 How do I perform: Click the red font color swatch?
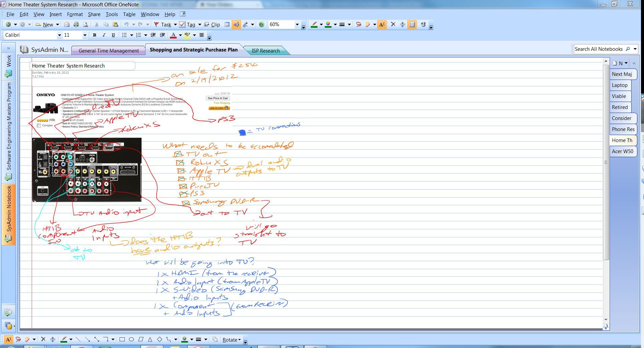point(173,35)
